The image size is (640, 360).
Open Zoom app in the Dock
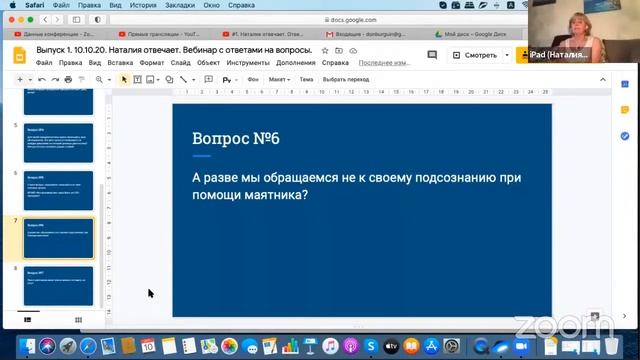click(520, 346)
